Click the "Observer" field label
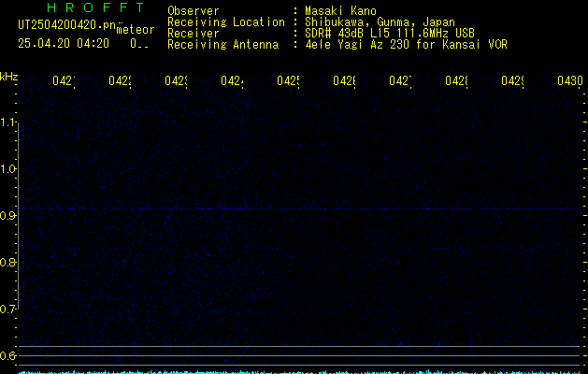Screen dimensions: 588x374 pyautogui.click(x=194, y=11)
